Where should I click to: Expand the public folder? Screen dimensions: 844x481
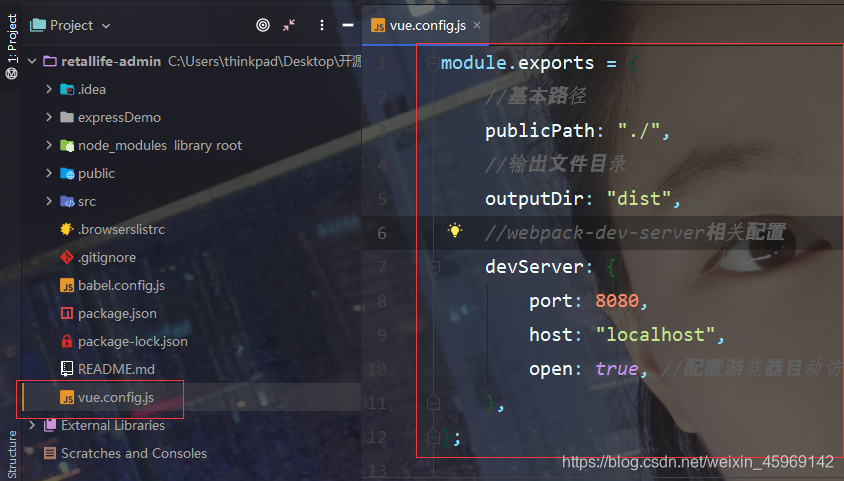pos(49,173)
